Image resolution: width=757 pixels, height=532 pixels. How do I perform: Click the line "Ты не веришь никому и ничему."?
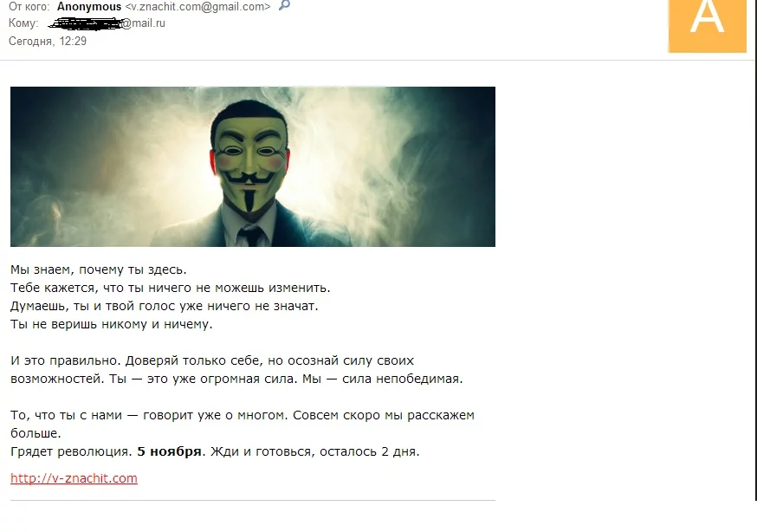pyautogui.click(x=112, y=324)
